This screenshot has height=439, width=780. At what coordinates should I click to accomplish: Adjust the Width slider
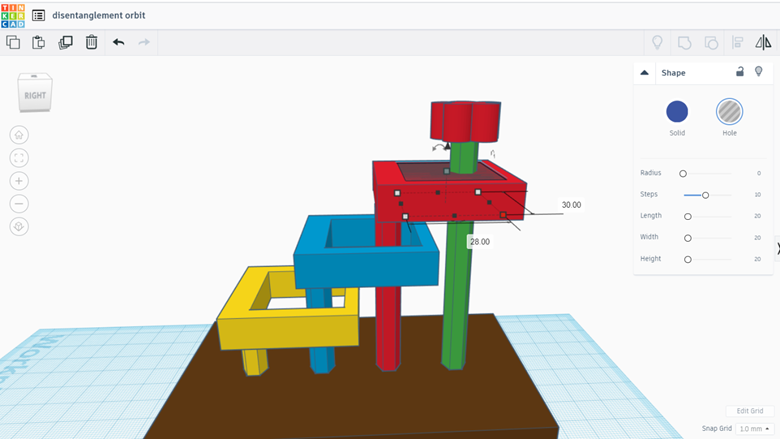[687, 238]
